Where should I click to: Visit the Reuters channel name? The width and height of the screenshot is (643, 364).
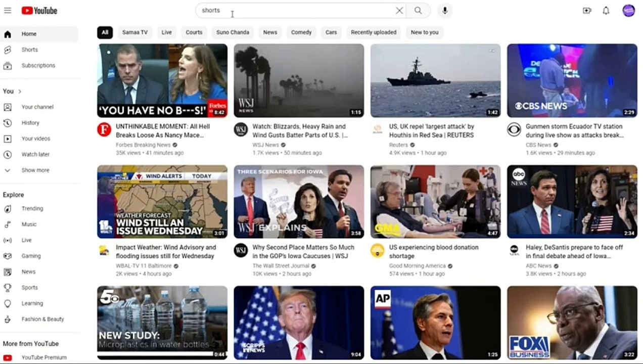click(398, 145)
